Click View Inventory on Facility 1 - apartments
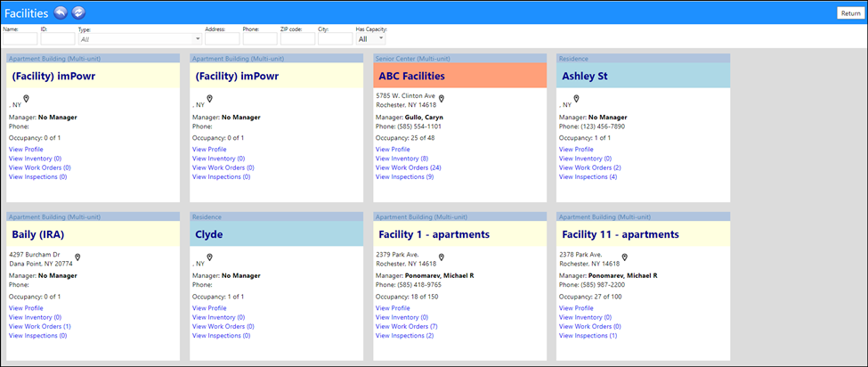 coord(402,318)
